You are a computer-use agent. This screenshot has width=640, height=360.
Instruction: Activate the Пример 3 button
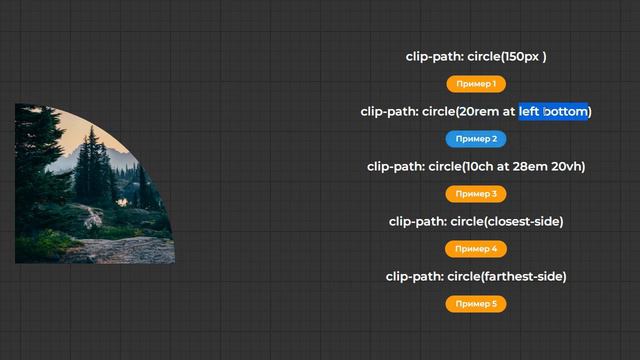click(x=476, y=194)
